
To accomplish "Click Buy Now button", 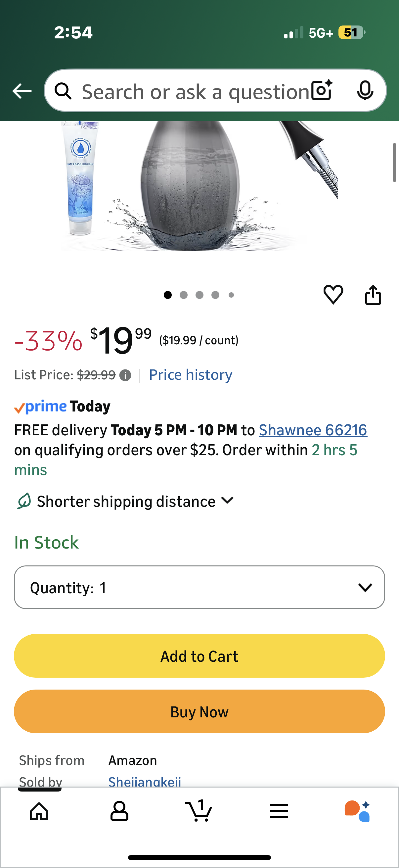I will [x=199, y=712].
